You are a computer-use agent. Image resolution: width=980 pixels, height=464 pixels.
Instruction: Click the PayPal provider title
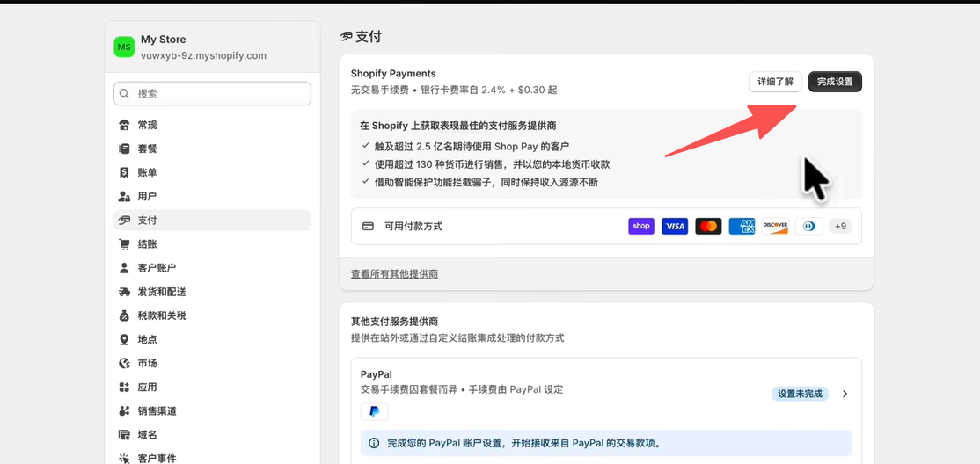click(x=377, y=374)
